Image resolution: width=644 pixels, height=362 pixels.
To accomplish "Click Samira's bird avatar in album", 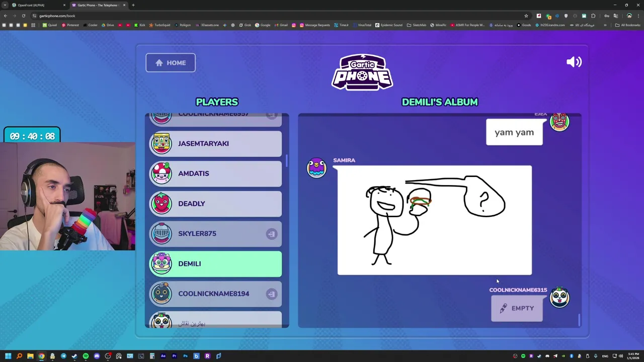I will [x=316, y=167].
